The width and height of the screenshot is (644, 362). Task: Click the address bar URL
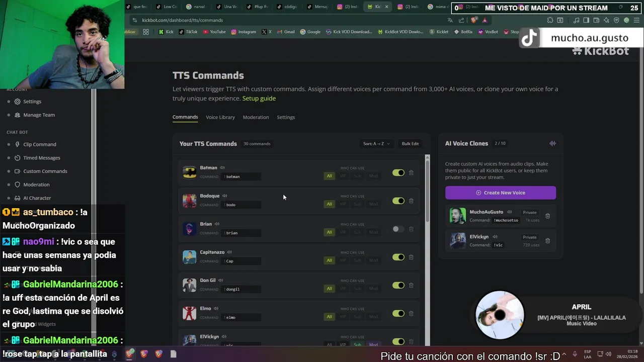182,20
